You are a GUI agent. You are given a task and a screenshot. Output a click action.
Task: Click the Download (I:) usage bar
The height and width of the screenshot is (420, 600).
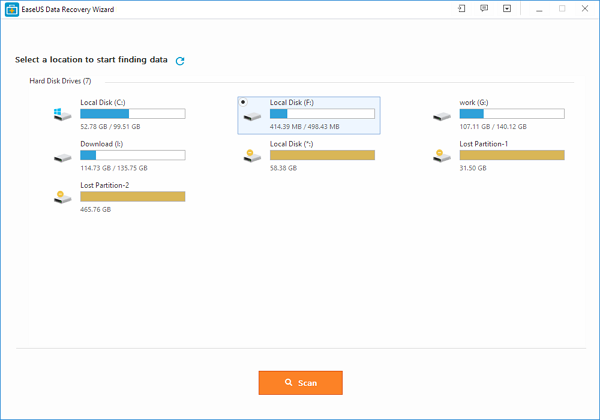(132, 155)
